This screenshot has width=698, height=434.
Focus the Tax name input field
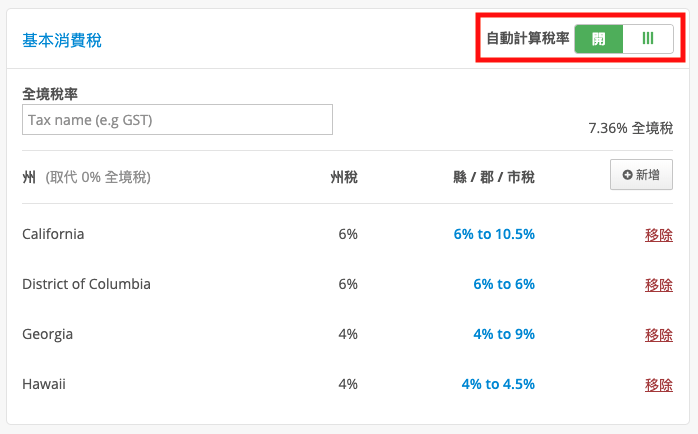pos(177,119)
